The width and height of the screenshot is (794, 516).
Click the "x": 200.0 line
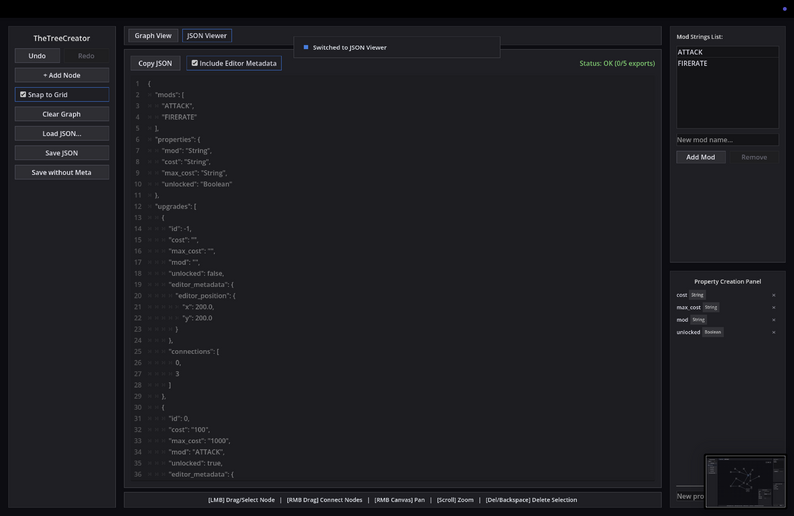point(198,306)
